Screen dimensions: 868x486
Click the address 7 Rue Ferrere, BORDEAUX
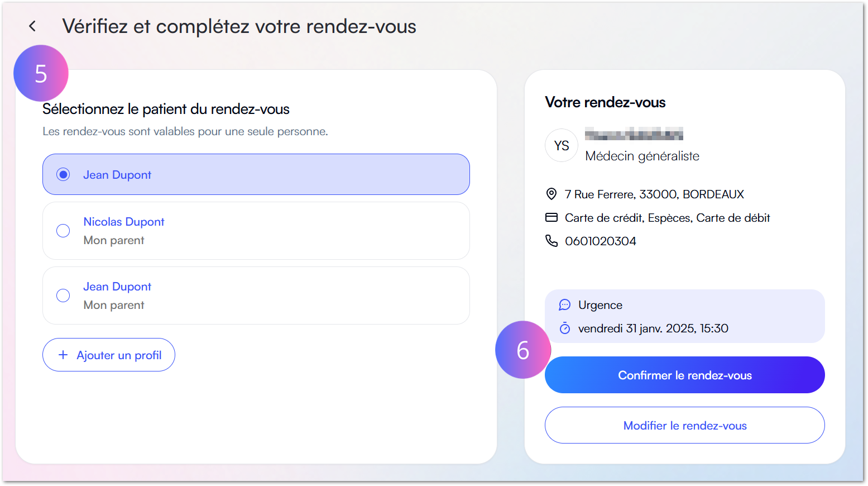[x=654, y=194]
